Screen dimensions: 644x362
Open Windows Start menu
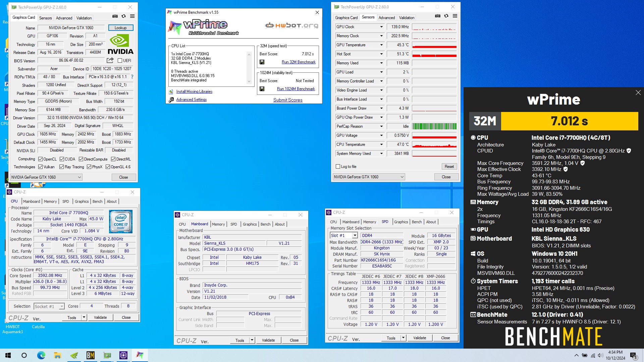click(x=8, y=355)
